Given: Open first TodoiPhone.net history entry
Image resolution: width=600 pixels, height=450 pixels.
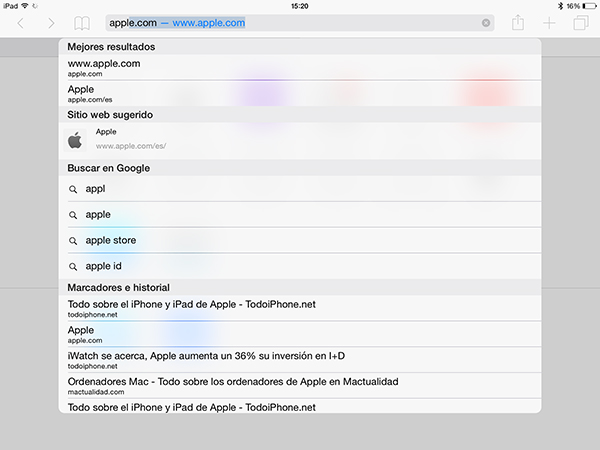Looking at the screenshot, I should pyautogui.click(x=300, y=308).
